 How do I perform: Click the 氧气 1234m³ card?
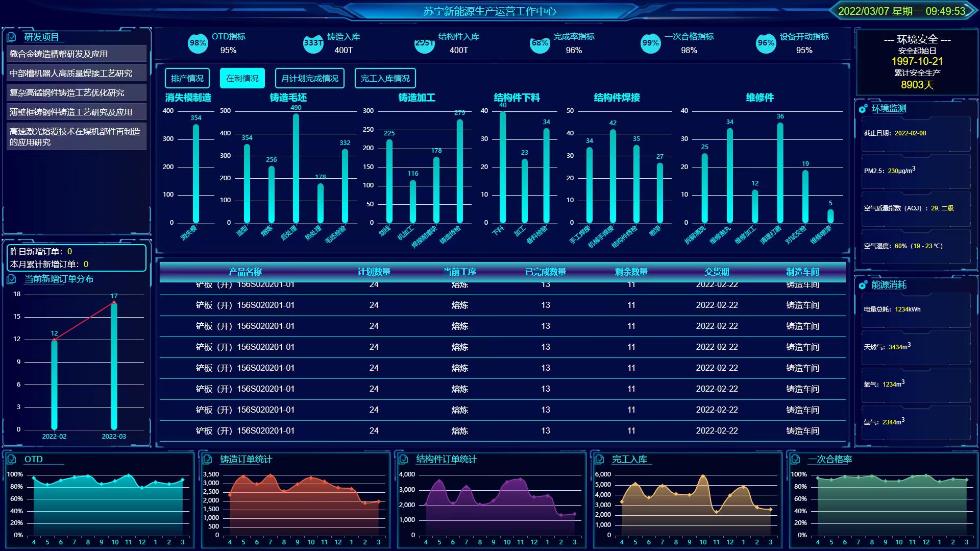tap(916, 385)
